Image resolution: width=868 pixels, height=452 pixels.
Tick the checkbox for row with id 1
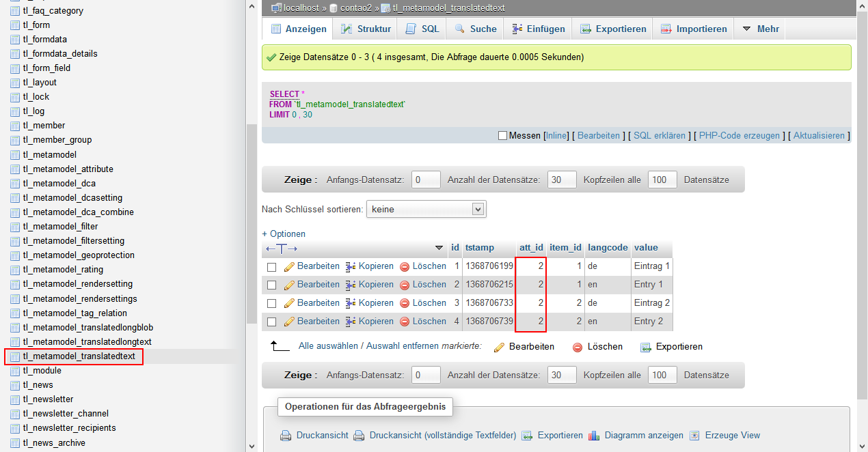point(271,267)
